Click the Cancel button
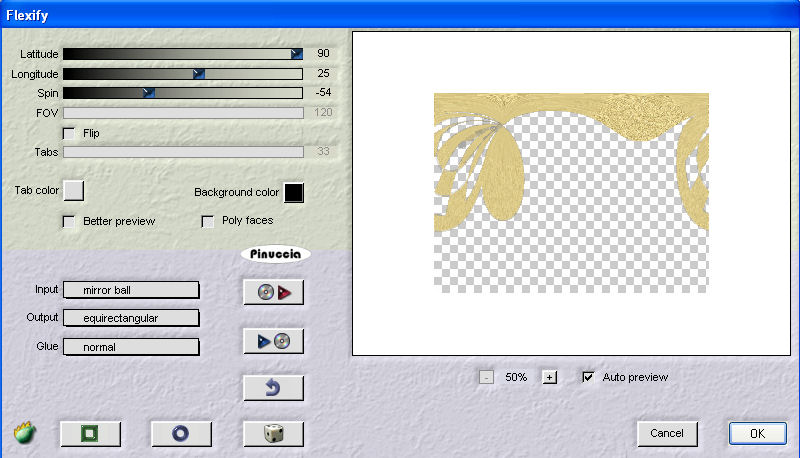 tap(667, 434)
